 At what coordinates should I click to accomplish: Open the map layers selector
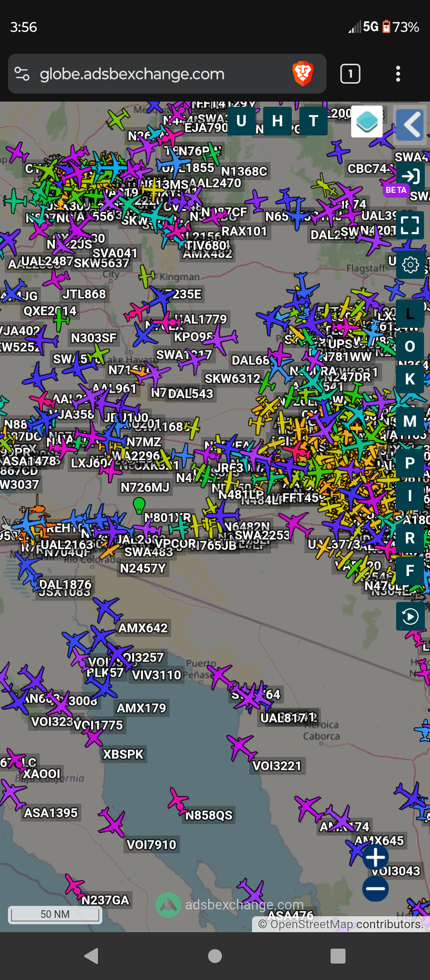pyautogui.click(x=367, y=122)
